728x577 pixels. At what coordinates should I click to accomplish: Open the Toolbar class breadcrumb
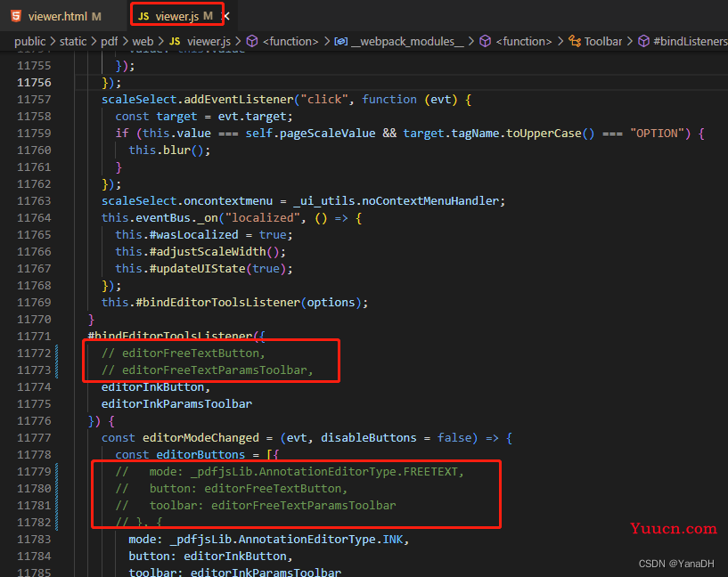(x=602, y=41)
